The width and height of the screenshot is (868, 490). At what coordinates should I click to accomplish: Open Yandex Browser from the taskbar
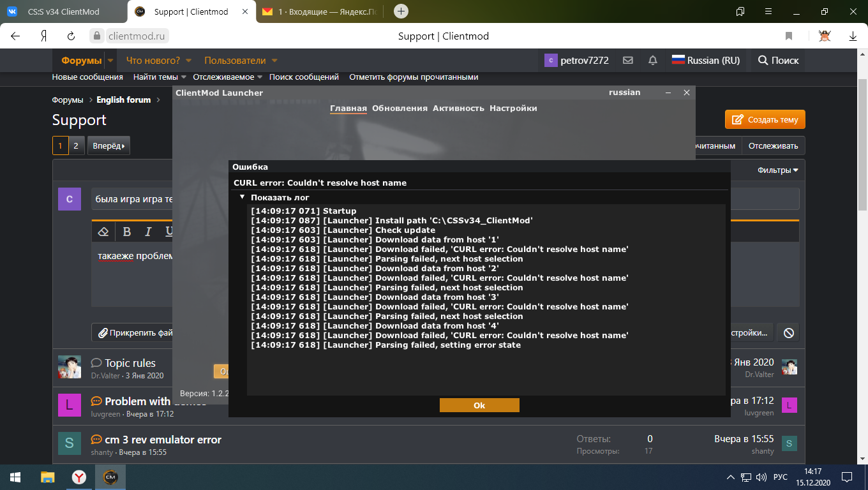click(79, 477)
